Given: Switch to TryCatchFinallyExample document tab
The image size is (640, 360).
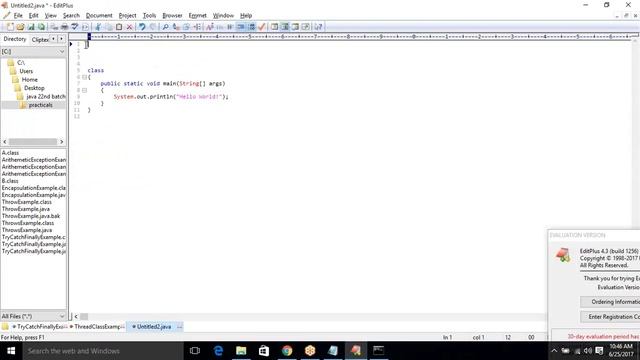Looking at the screenshot, I should pyautogui.click(x=40, y=327).
